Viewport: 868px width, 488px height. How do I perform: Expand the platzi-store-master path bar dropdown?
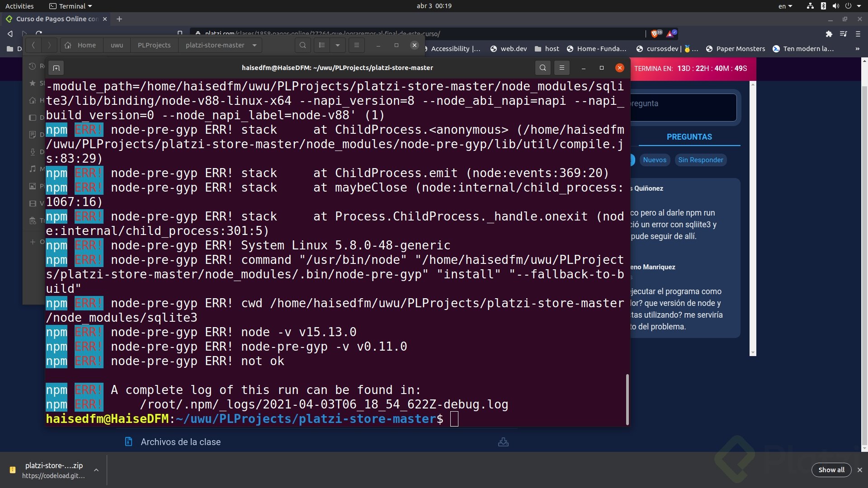[255, 45]
